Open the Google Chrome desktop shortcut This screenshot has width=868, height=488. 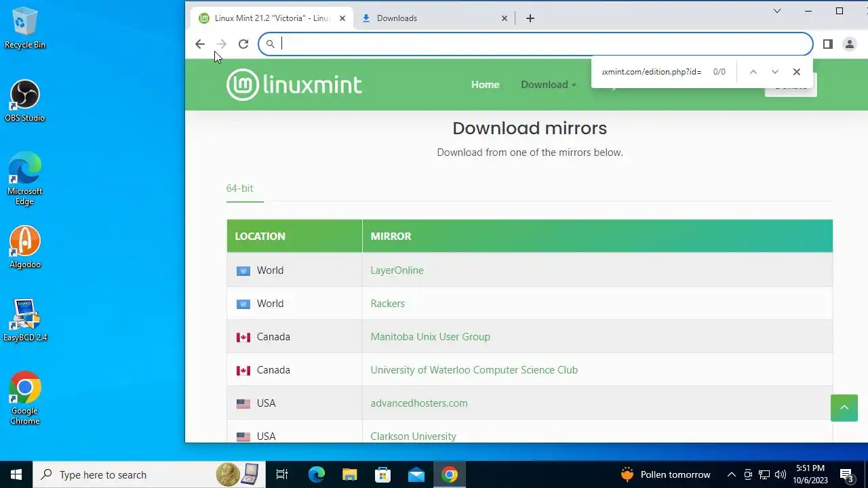(25, 399)
